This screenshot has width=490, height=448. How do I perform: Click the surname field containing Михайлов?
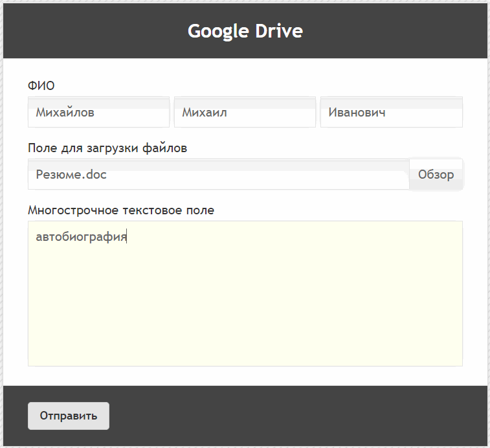click(98, 112)
